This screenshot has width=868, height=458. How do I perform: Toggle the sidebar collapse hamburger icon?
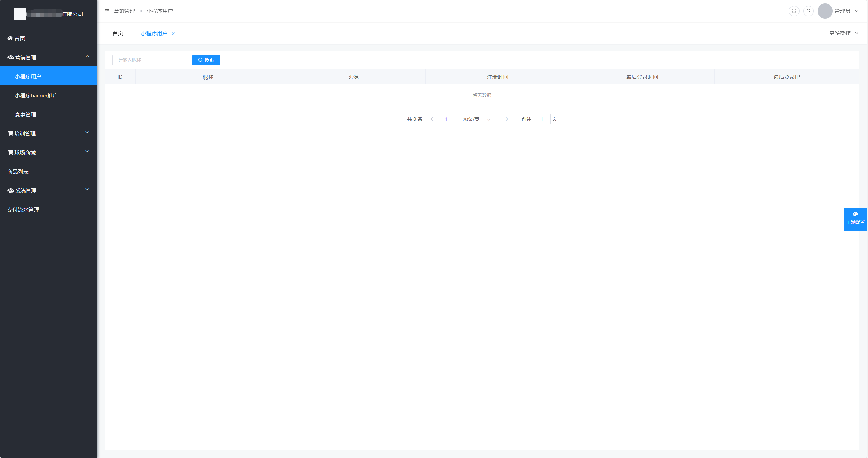tap(107, 11)
